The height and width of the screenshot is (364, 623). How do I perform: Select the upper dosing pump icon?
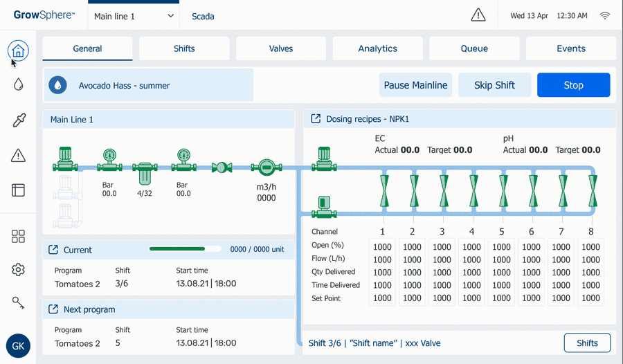[324, 159]
